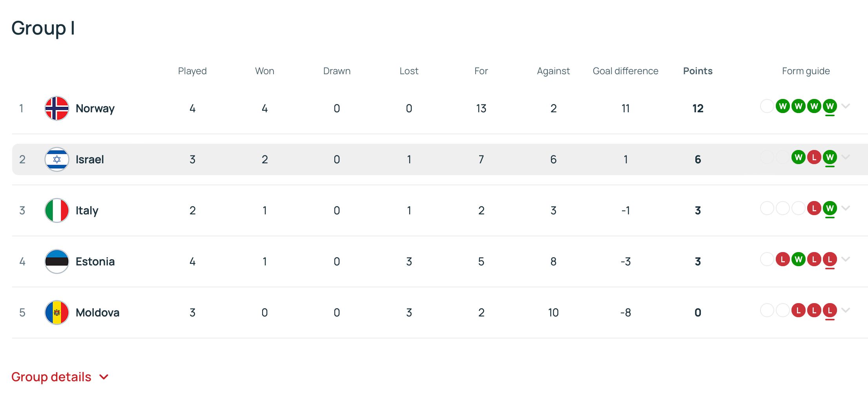Screen dimensions: 868x404
Task: Select Norway's most recent underlined win badge
Action: tap(830, 106)
